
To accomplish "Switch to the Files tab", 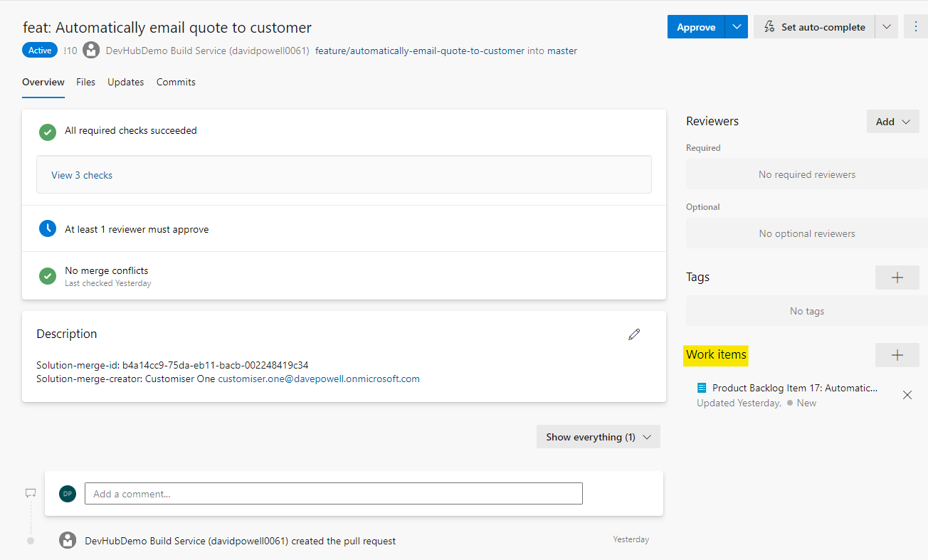I will pyautogui.click(x=85, y=82).
